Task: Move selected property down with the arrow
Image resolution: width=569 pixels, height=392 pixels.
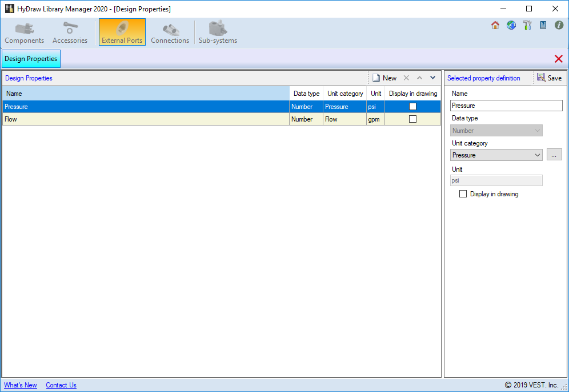Action: click(432, 78)
